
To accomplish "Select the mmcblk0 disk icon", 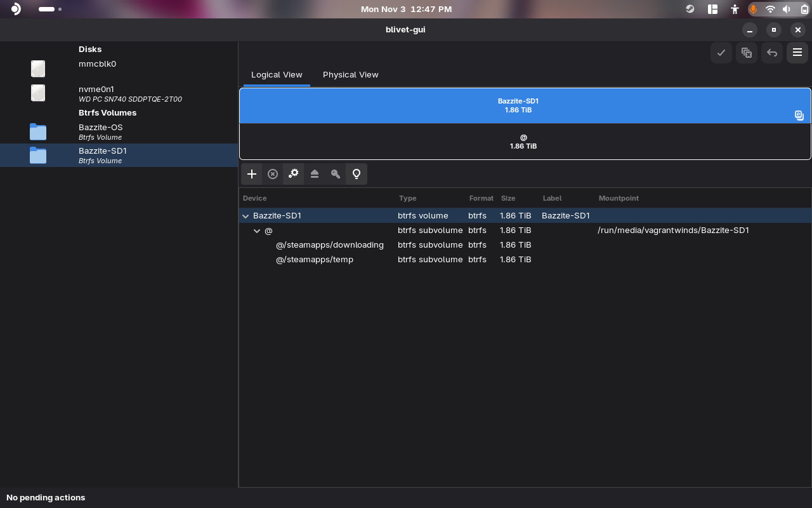I will [38, 69].
